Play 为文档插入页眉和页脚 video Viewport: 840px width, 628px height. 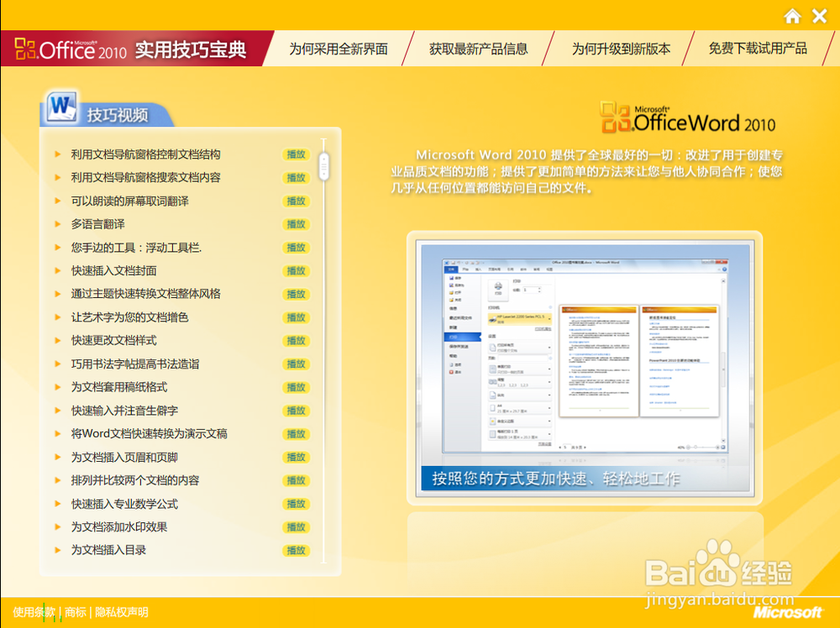297,458
